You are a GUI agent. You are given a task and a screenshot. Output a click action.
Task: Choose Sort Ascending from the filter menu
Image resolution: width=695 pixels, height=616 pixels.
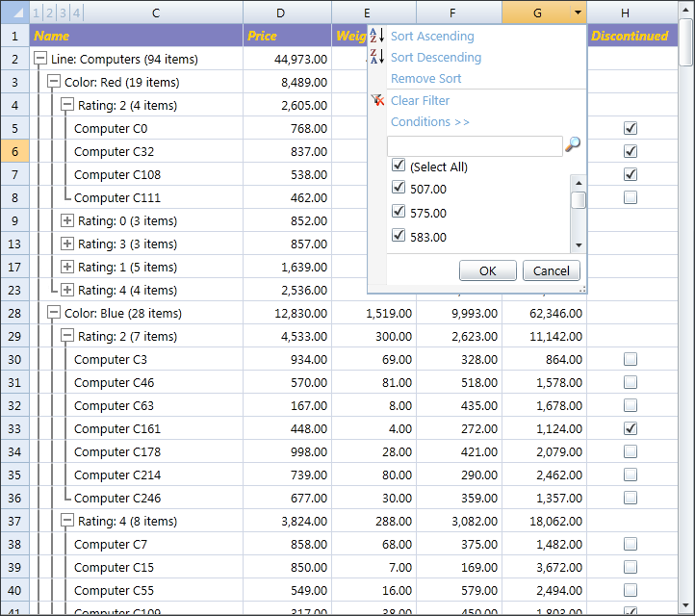coord(432,36)
